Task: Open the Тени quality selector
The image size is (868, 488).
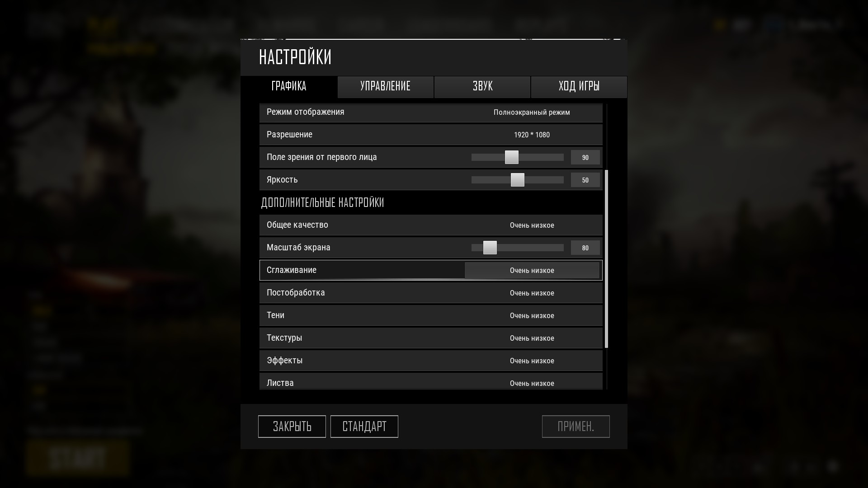Action: click(532, 315)
